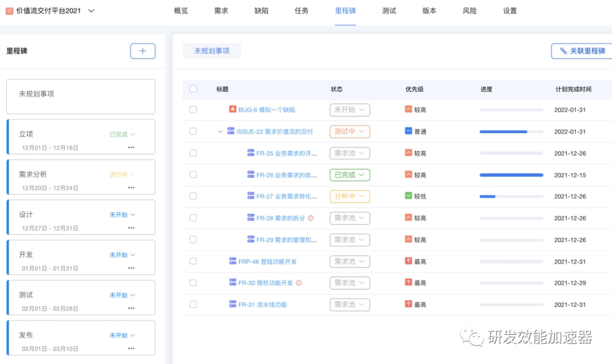Click the 关联里程碑 button
Viewport: 612px width, 364px height.
point(581,50)
